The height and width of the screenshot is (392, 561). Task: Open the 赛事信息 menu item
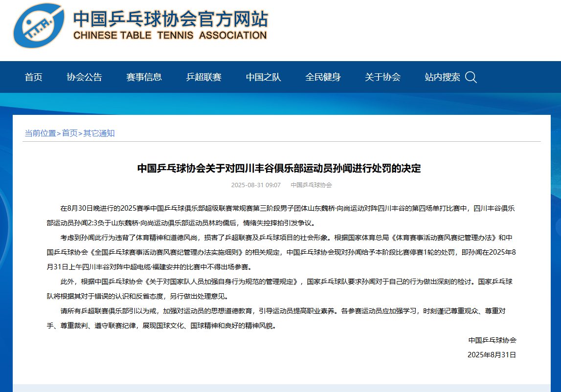pyautogui.click(x=144, y=77)
